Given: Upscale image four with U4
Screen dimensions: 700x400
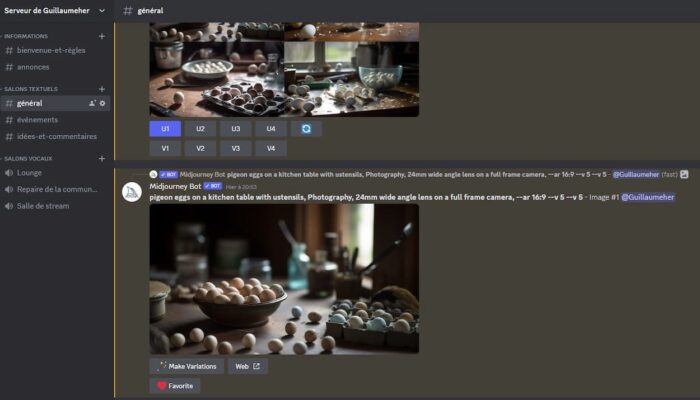Looking at the screenshot, I should pos(271,129).
